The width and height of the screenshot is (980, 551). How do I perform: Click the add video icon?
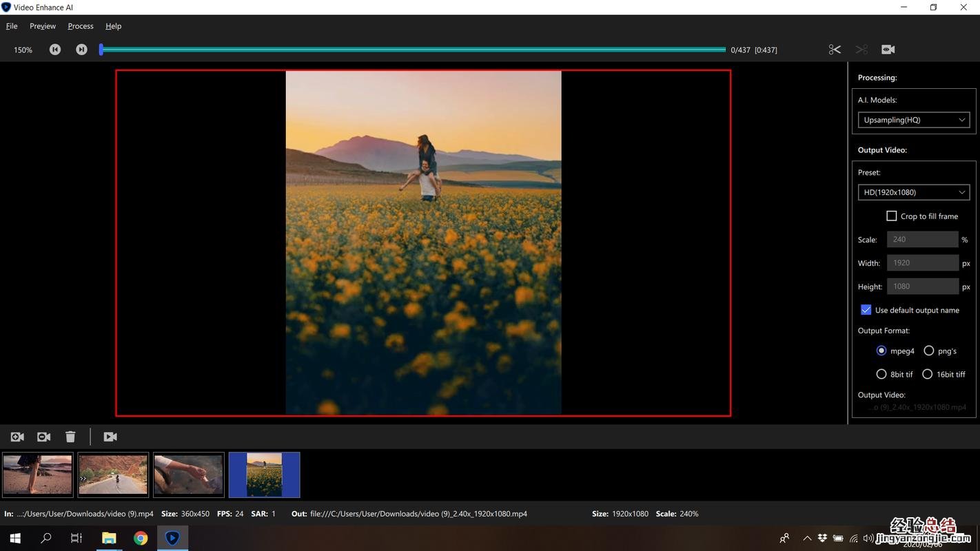17,437
